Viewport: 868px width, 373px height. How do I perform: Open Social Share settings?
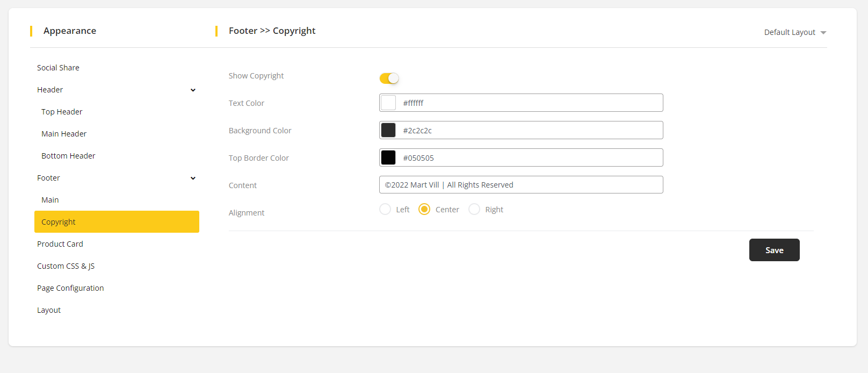pos(58,68)
